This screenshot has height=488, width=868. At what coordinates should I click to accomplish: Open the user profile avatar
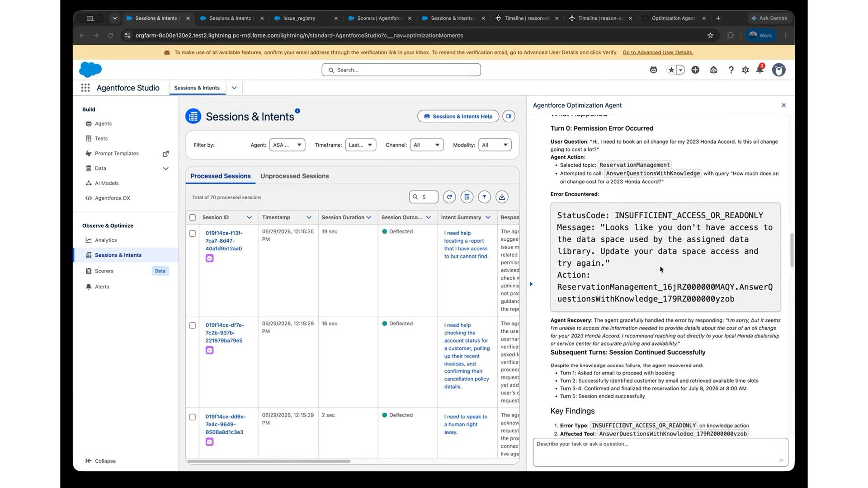point(778,70)
